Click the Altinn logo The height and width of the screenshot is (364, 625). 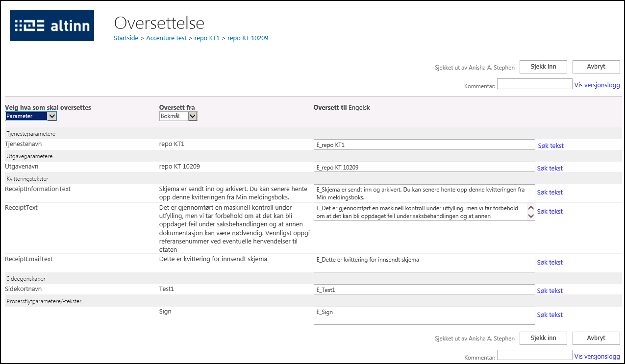[x=52, y=25]
